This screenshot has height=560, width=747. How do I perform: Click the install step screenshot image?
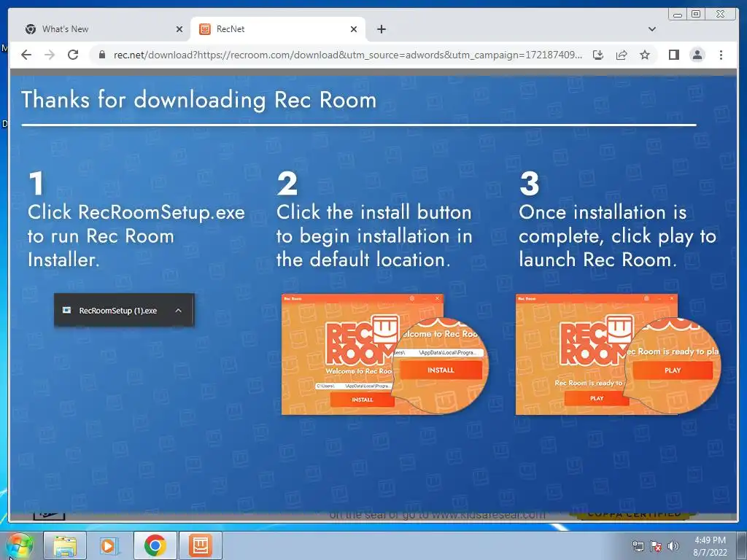(x=385, y=354)
